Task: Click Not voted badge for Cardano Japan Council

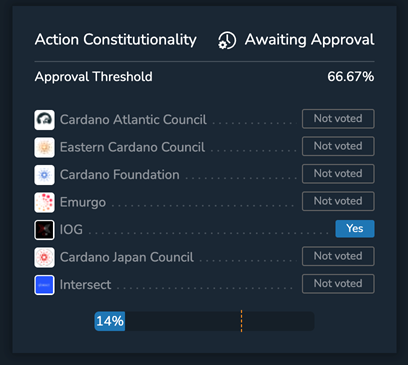Action: tap(338, 256)
